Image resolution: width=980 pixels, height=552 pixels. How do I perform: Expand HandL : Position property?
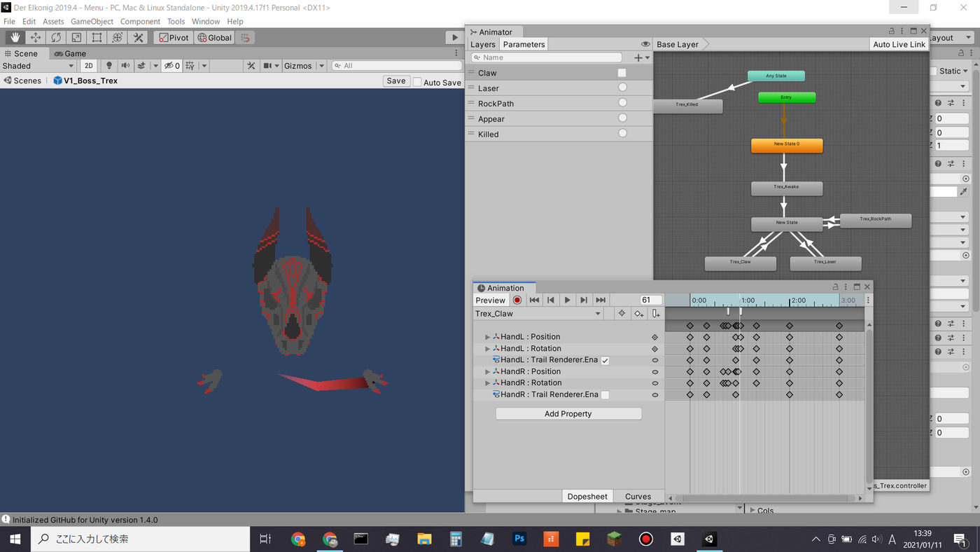(x=488, y=337)
